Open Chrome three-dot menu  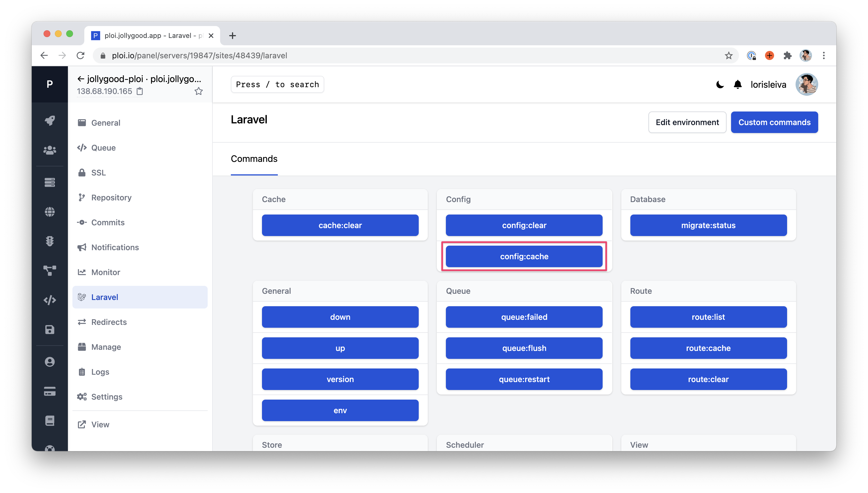[824, 55]
